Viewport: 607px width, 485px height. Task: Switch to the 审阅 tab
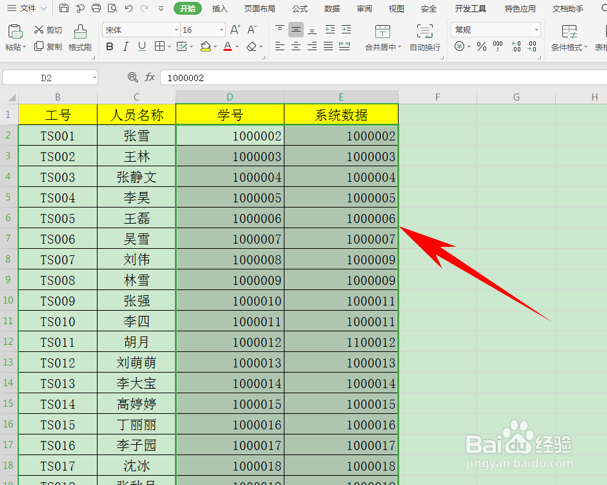(364, 9)
